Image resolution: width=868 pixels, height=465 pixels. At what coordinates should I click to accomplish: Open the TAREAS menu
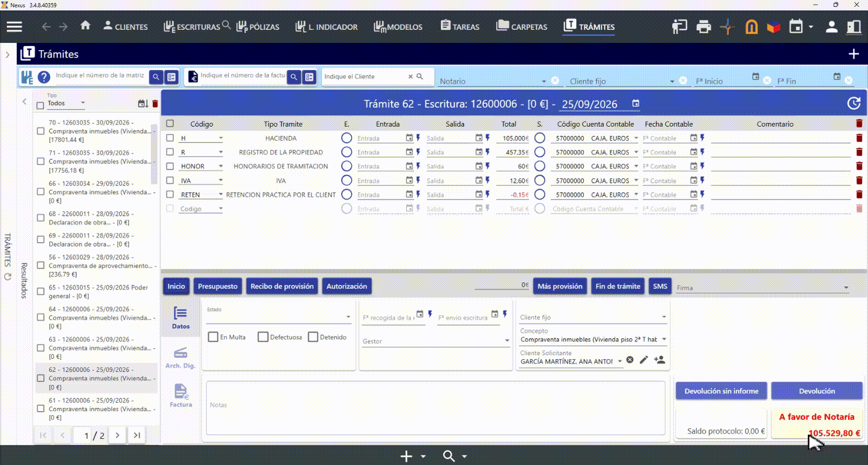pos(460,27)
